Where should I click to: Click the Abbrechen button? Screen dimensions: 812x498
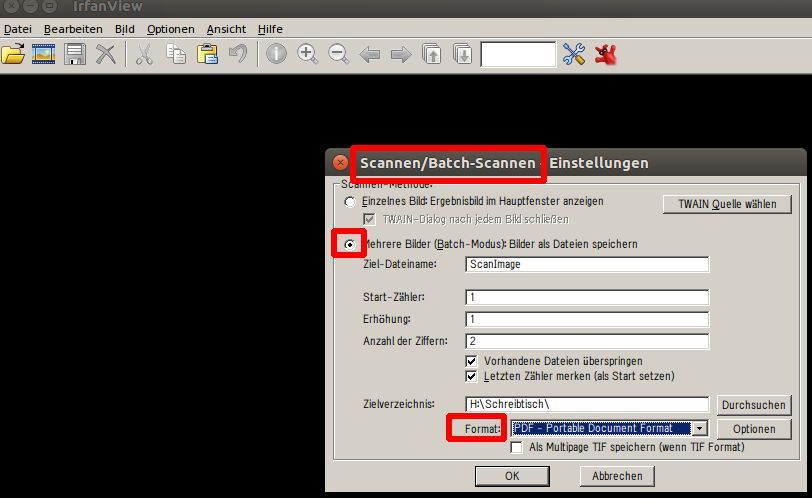[617, 476]
